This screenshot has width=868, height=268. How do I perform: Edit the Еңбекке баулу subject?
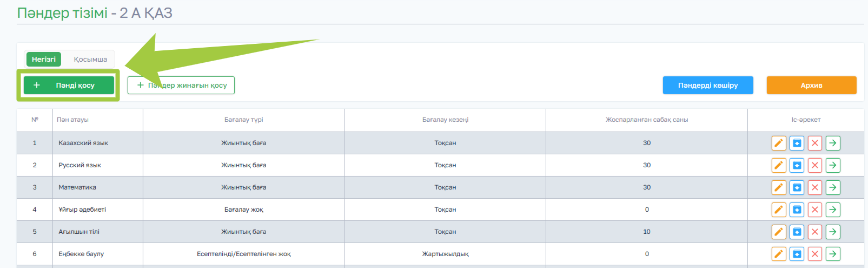click(x=779, y=254)
